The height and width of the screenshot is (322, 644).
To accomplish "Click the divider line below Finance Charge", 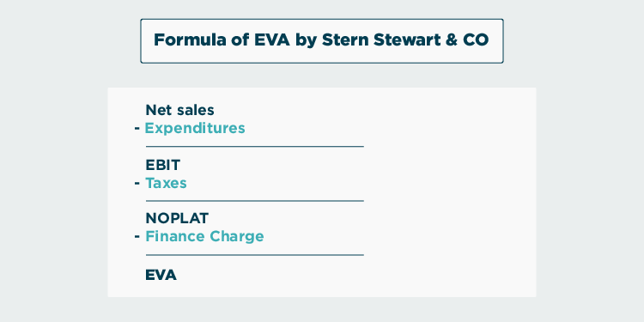I will pyautogui.click(x=255, y=255).
